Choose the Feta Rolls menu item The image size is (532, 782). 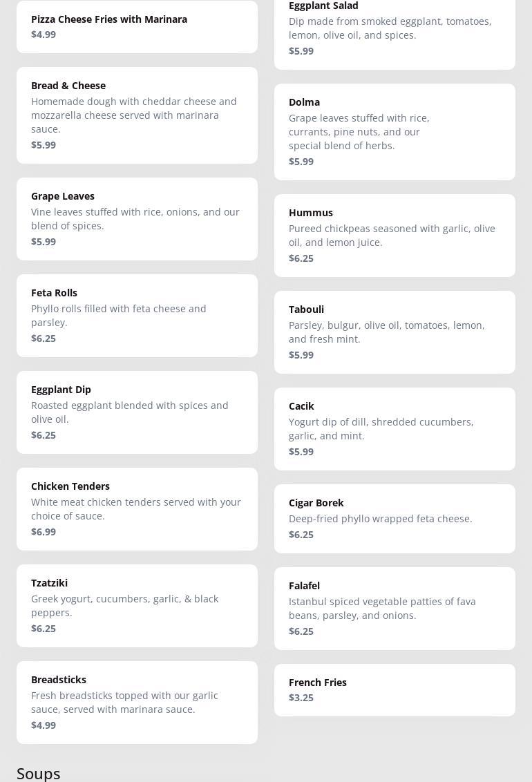pyautogui.click(x=137, y=315)
